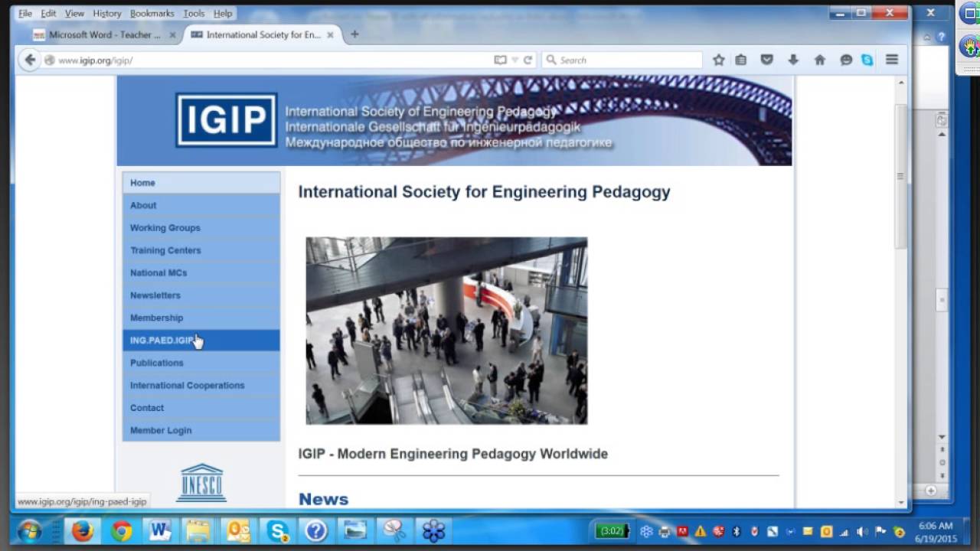This screenshot has width=980, height=551.
Task: Open Firefox Hello chat bubble icon
Action: 846,60
